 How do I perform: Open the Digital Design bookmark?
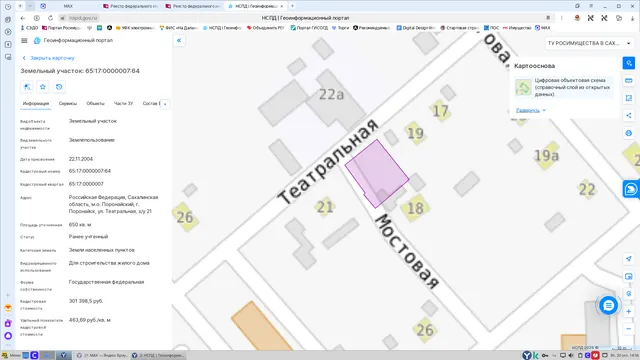point(416,28)
